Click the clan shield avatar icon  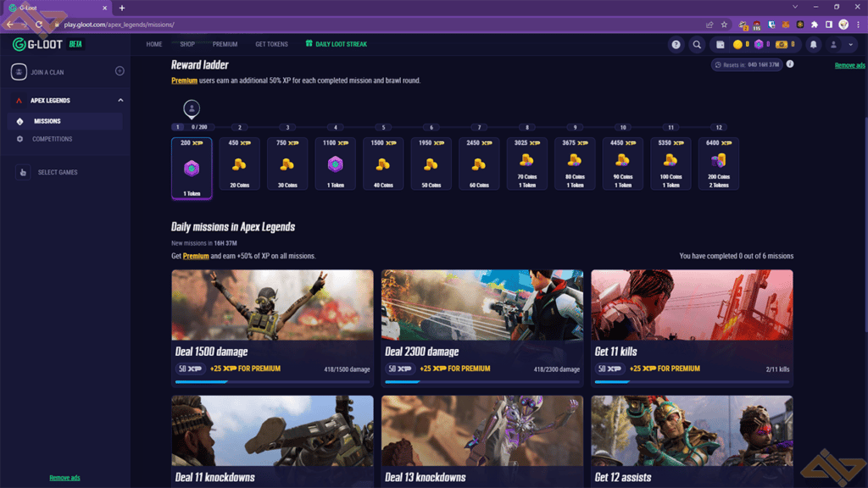[19, 72]
